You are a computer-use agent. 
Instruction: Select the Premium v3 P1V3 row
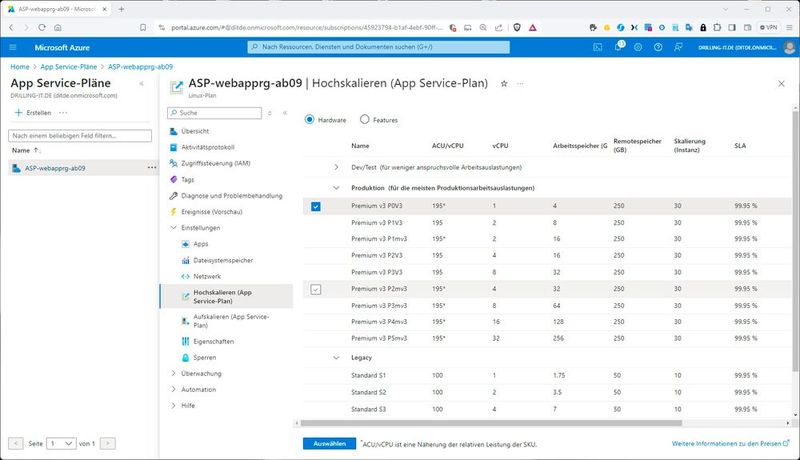pos(547,223)
